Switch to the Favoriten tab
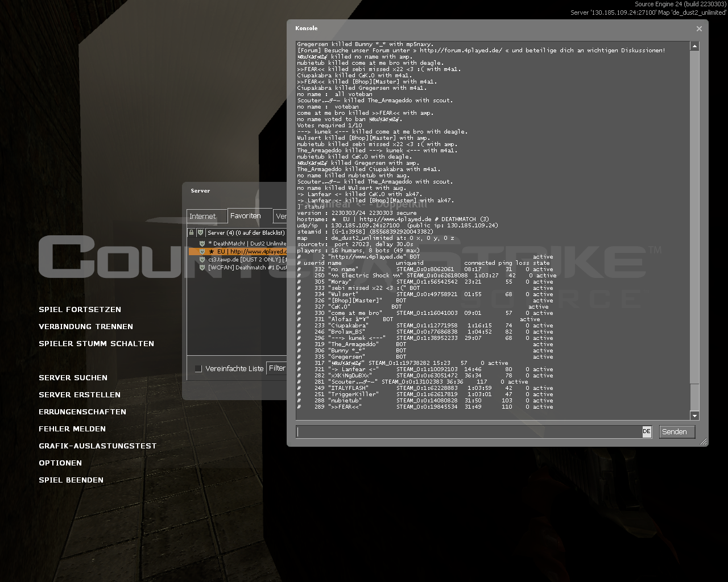Screen dimensions: 728x582 pyautogui.click(x=246, y=216)
